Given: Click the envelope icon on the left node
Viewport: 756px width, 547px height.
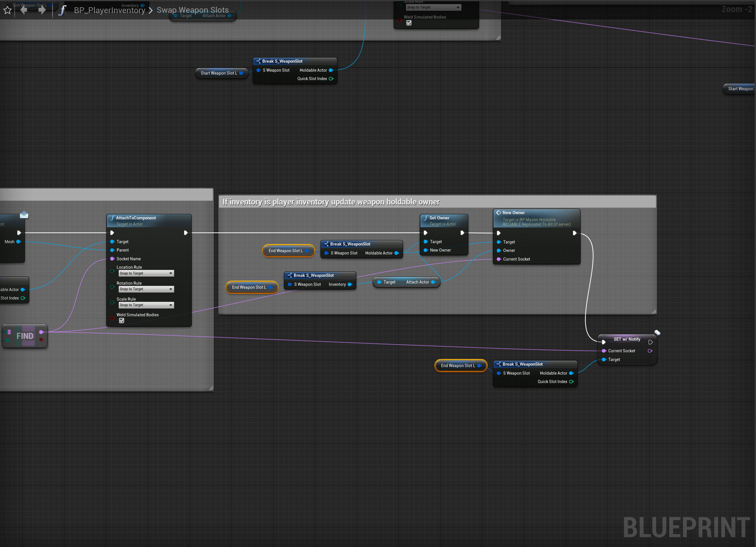Looking at the screenshot, I should 24,215.
